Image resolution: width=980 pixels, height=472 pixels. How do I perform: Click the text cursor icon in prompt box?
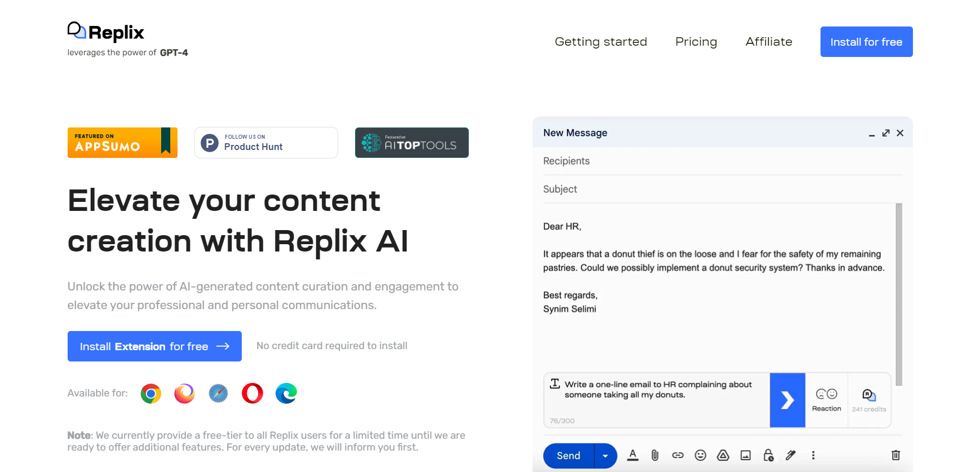[x=555, y=383]
